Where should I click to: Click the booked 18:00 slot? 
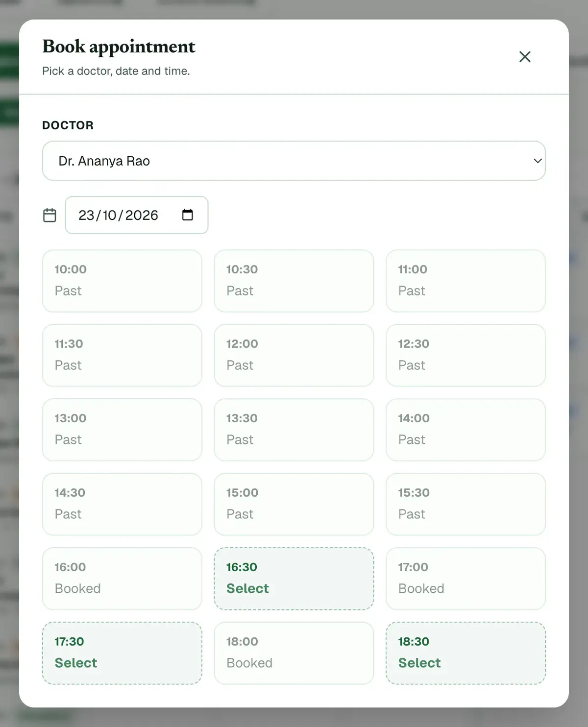(x=294, y=653)
